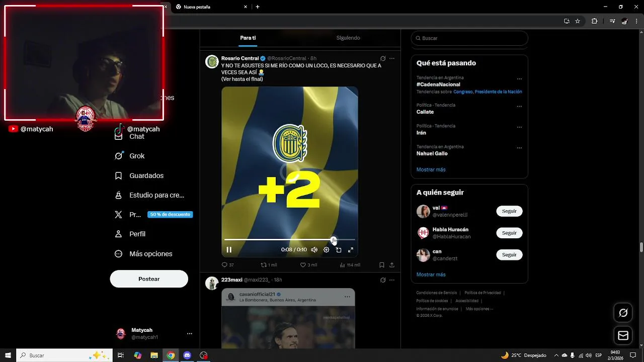Pause the Rosario Central video
Image resolution: width=644 pixels, height=362 pixels.
229,250
